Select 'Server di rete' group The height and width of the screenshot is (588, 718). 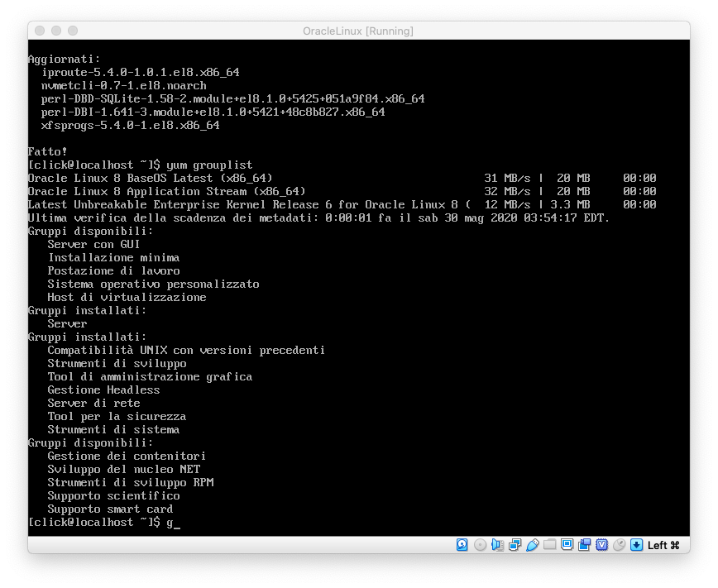93,404
